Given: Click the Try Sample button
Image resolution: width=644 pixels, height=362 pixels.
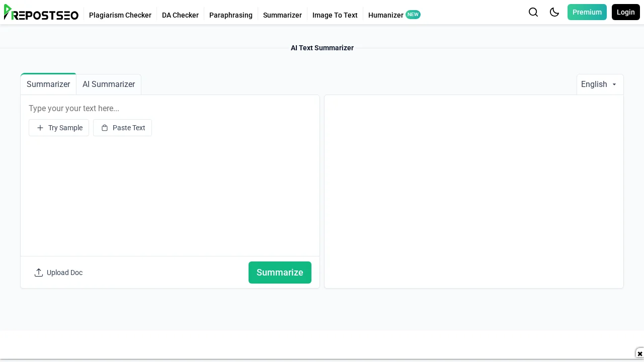Looking at the screenshot, I should (59, 128).
